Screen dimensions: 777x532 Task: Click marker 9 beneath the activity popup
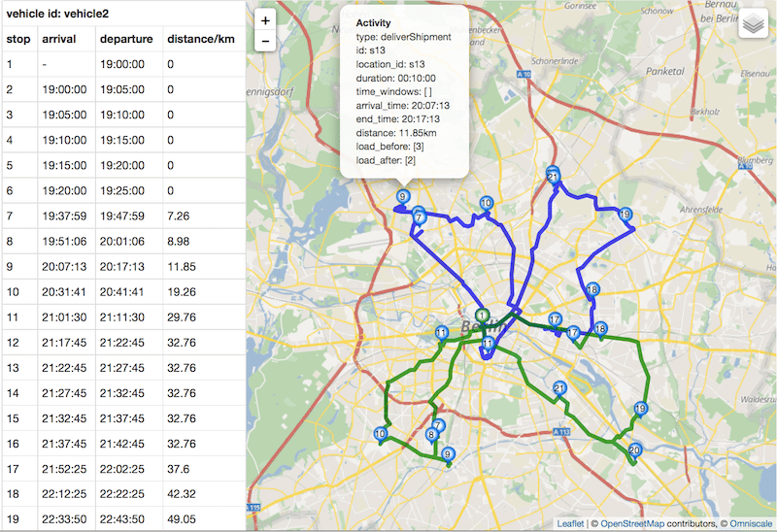[x=401, y=197]
